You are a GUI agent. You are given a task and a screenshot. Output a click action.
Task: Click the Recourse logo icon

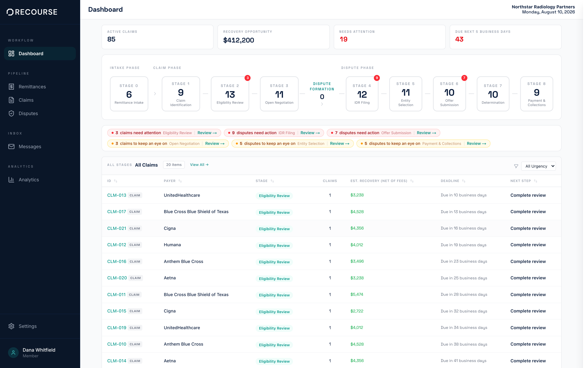[x=10, y=12]
